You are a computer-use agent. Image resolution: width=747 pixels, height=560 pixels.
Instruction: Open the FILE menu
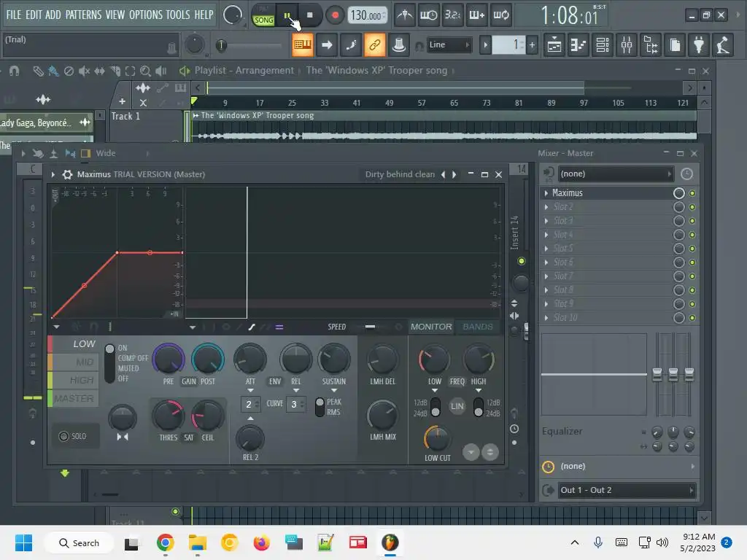tap(14, 15)
